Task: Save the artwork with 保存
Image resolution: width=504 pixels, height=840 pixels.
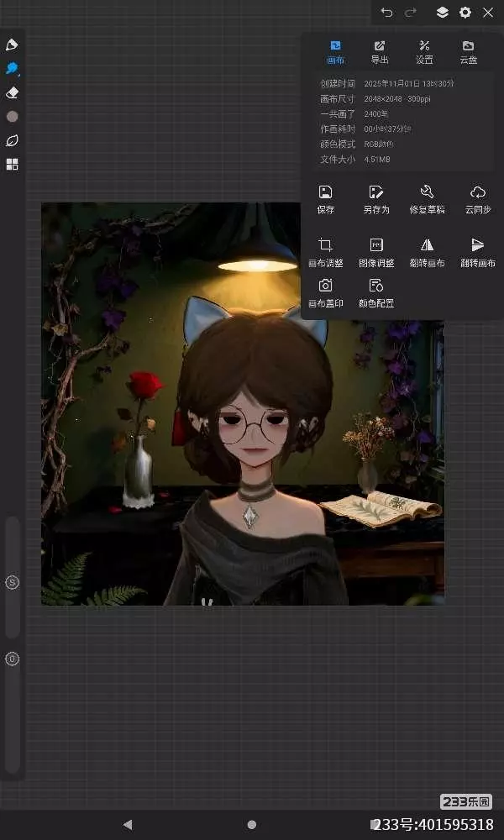Action: tap(326, 200)
